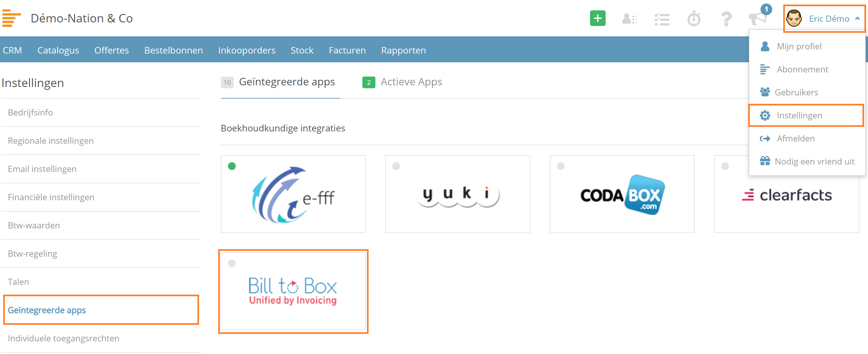Open Mijn profiel from user menu

pyautogui.click(x=807, y=46)
